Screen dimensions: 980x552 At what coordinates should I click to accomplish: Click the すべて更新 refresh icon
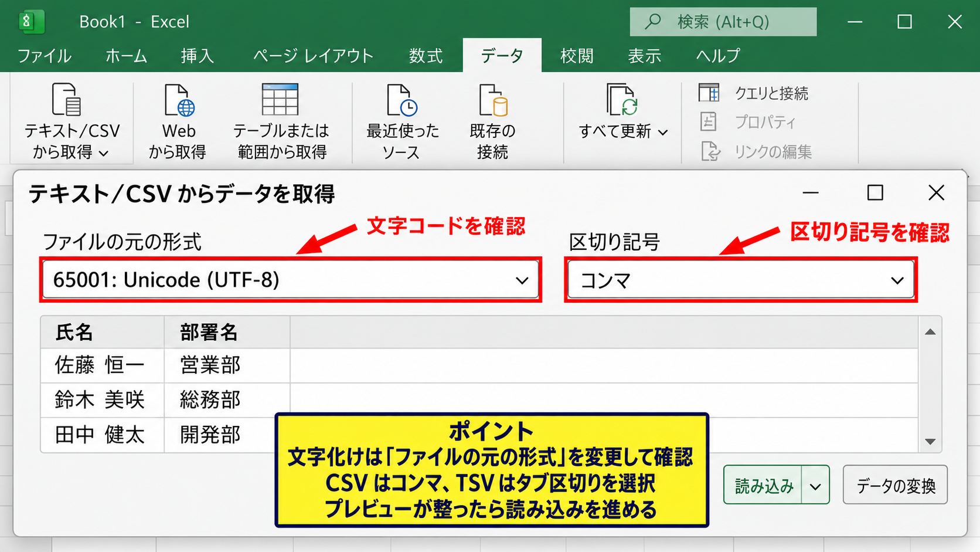(x=622, y=99)
